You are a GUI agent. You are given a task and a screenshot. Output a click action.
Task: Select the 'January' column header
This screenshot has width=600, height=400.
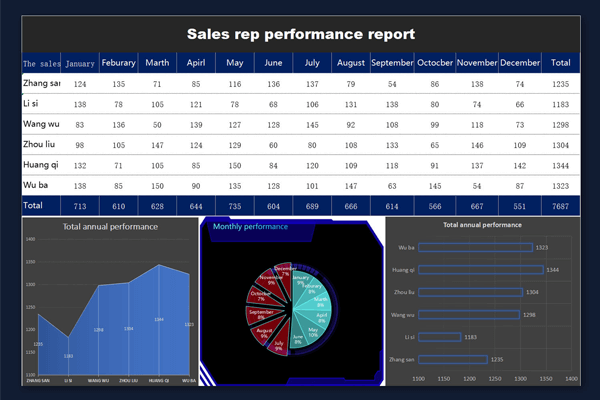(79, 63)
